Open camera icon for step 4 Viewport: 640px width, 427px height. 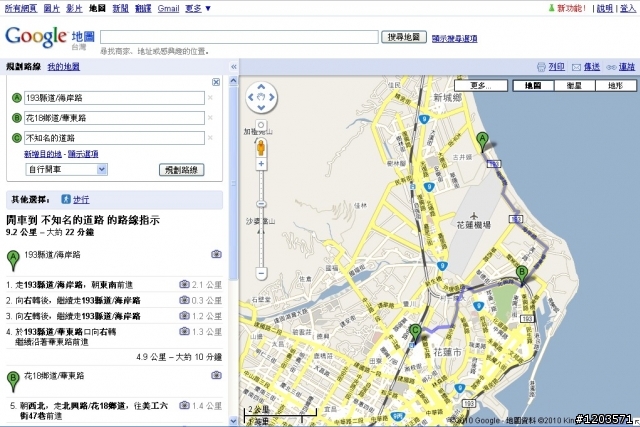[x=184, y=331]
